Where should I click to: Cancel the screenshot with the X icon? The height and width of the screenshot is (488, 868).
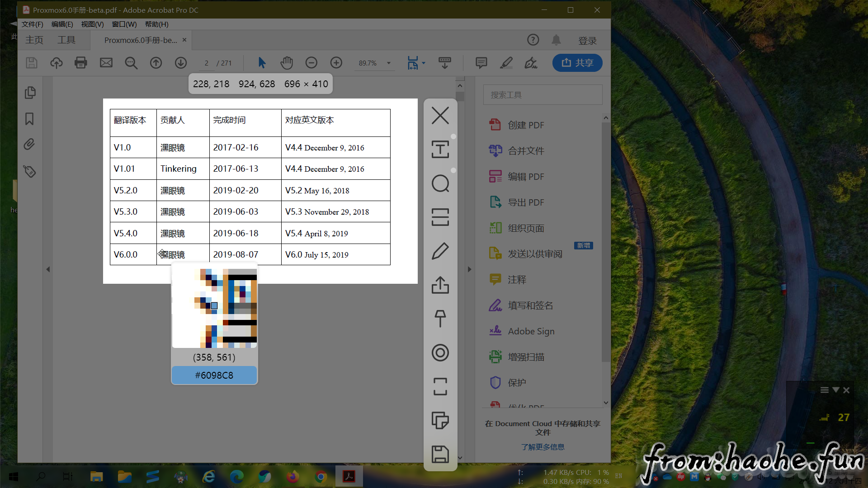(x=440, y=116)
